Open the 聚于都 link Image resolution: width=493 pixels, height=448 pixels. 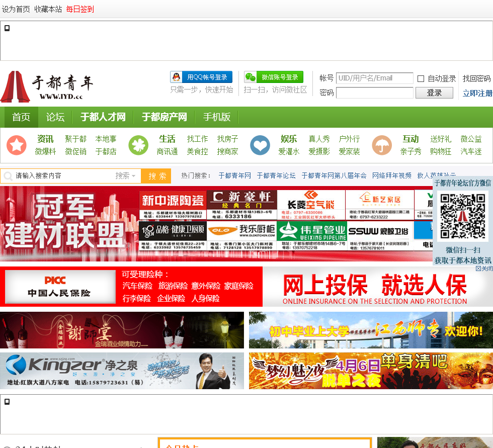click(x=75, y=139)
